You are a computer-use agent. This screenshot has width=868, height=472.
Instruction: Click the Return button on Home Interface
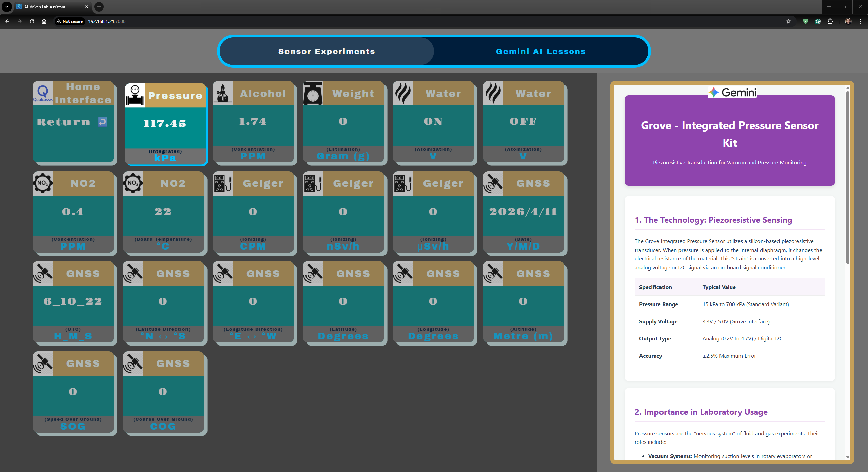[x=72, y=122]
